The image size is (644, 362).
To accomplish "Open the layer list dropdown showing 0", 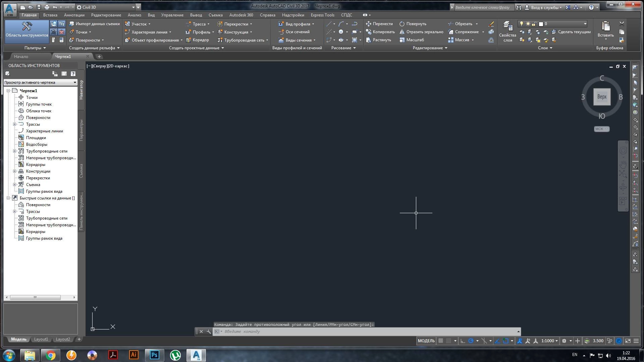I will click(x=552, y=24).
